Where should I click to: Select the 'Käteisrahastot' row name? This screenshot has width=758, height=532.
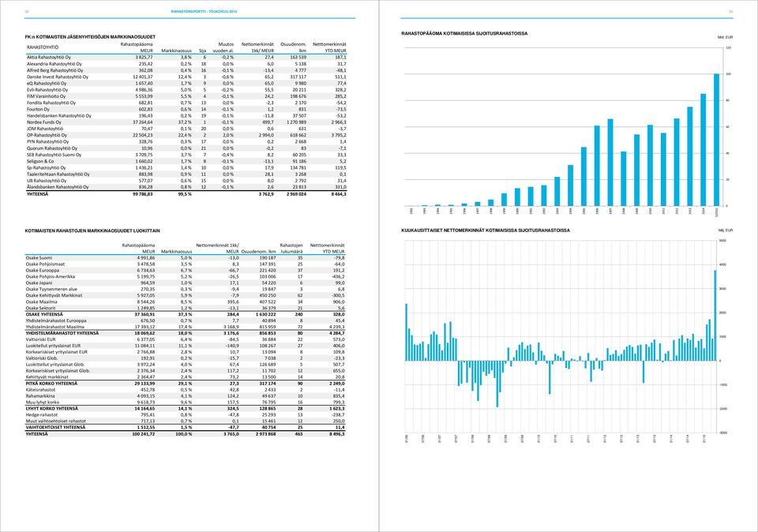click(x=40, y=389)
